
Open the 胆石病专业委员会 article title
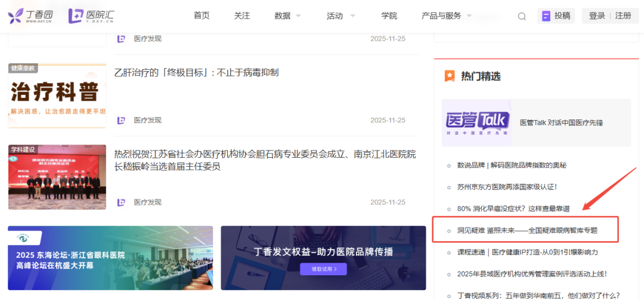click(x=265, y=161)
